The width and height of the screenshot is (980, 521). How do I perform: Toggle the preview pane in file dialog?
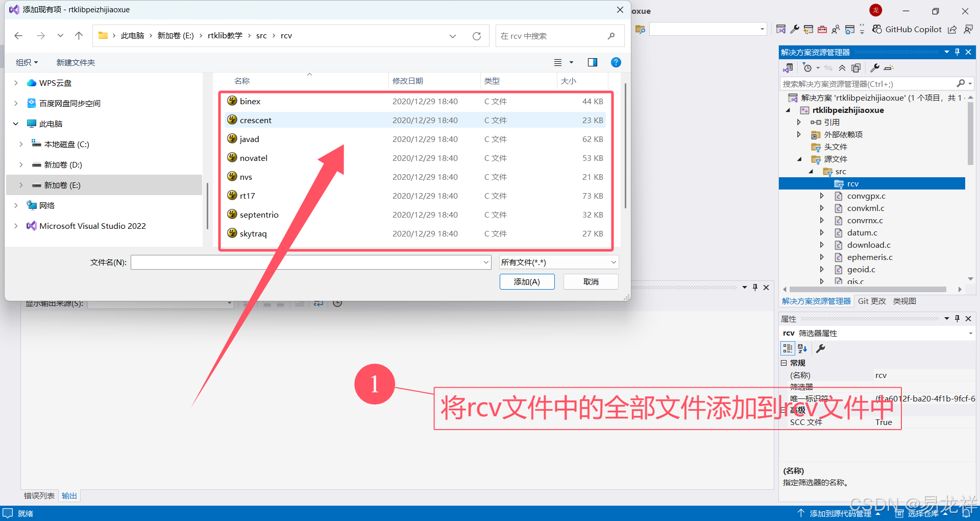(592, 62)
